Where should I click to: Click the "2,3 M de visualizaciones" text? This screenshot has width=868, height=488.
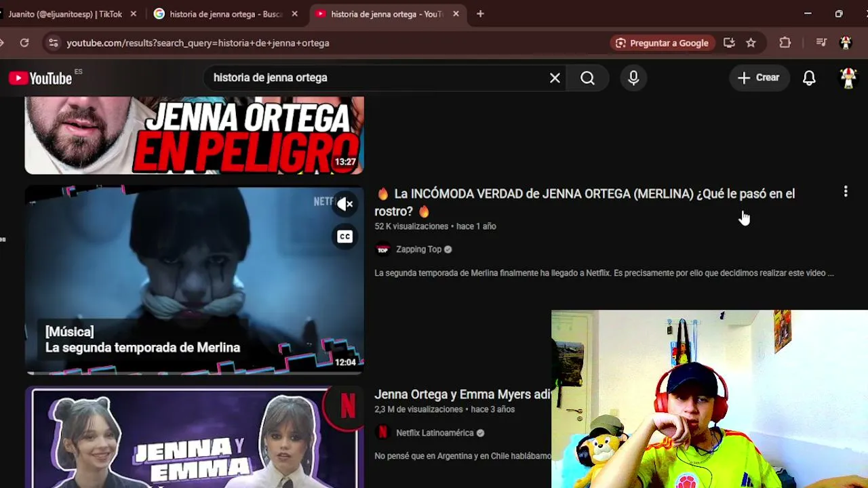click(418, 409)
